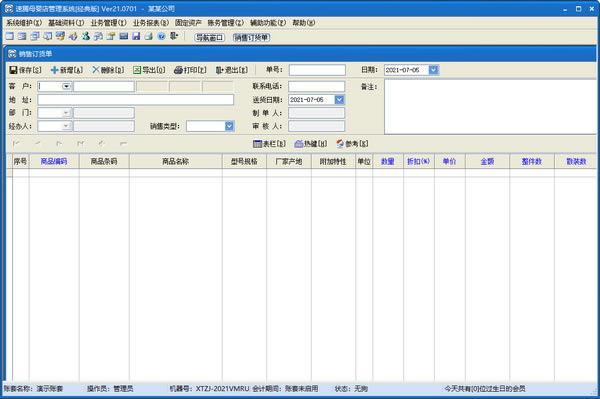Show hotkeys with 热键[H]
The height and width of the screenshot is (399, 600).
point(311,144)
